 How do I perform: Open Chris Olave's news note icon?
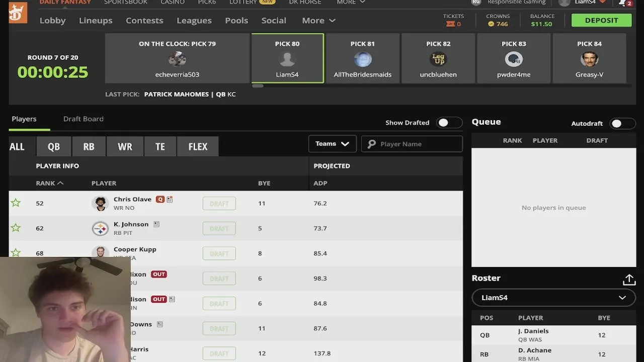(x=170, y=199)
